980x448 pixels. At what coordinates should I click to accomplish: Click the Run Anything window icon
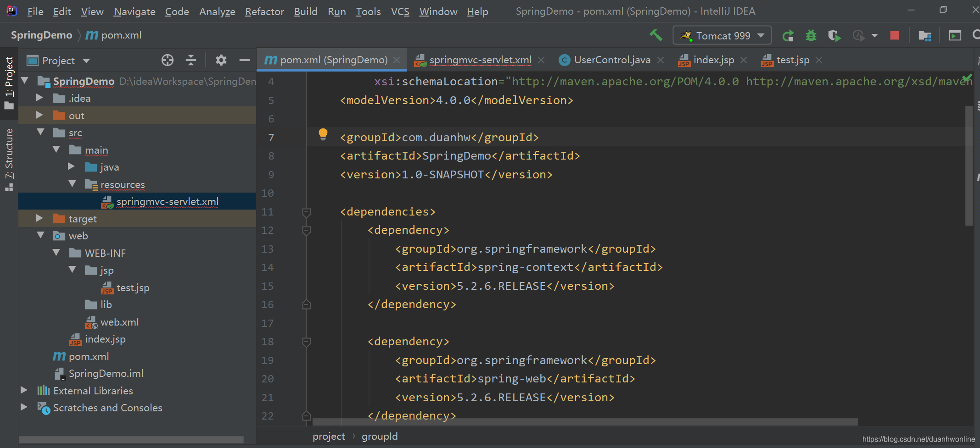(955, 35)
